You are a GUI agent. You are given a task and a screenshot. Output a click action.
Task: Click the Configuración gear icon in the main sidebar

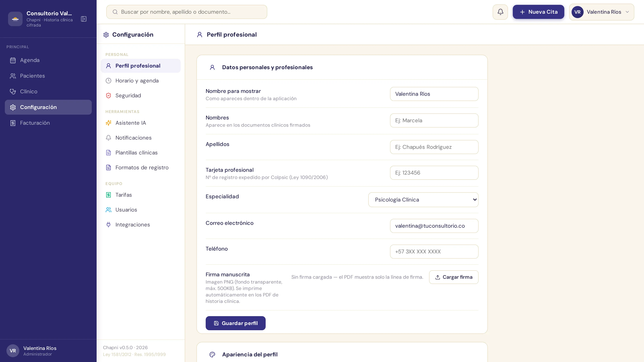tap(13, 107)
